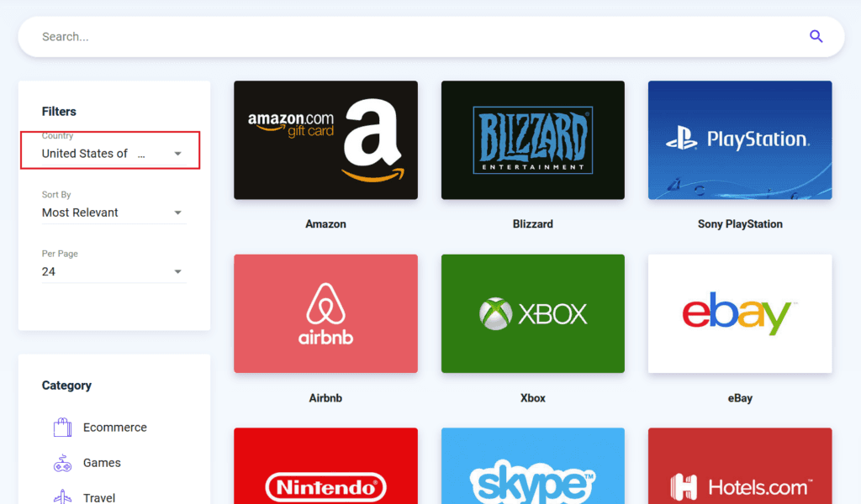The height and width of the screenshot is (504, 861).
Task: Select the Sony PlayStation card image
Action: point(740,140)
